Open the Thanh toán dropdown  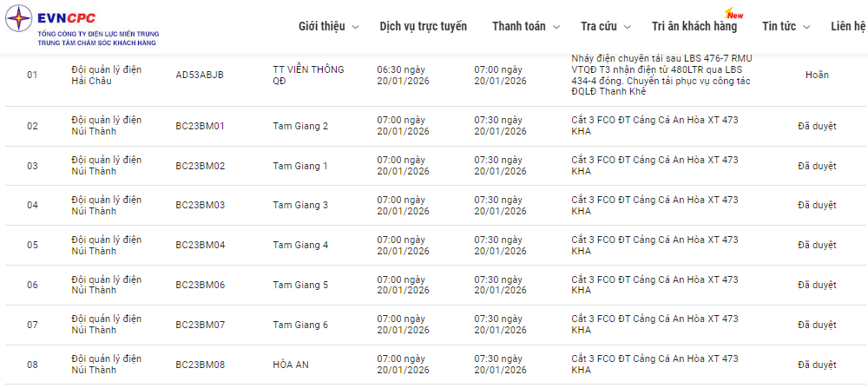(526, 26)
